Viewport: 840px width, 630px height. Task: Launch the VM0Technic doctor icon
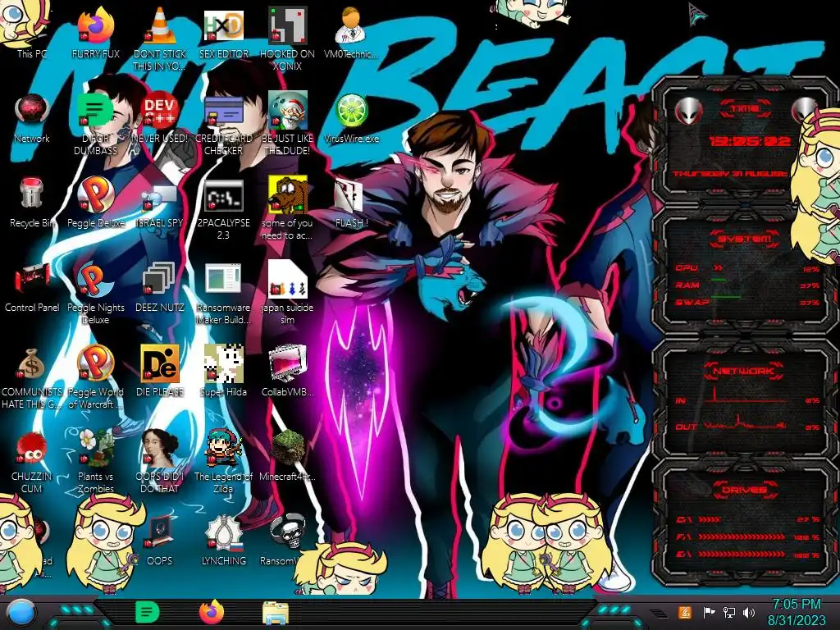(x=351, y=32)
